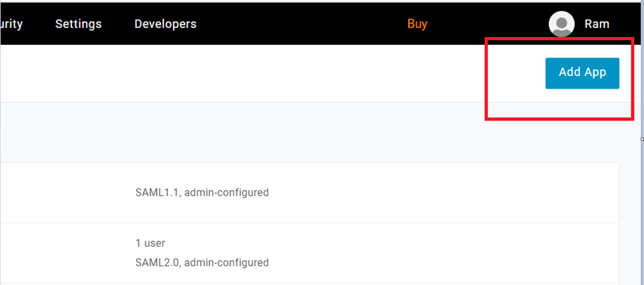This screenshot has width=644, height=285.
Task: Open the Settings menu
Action: [x=78, y=24]
